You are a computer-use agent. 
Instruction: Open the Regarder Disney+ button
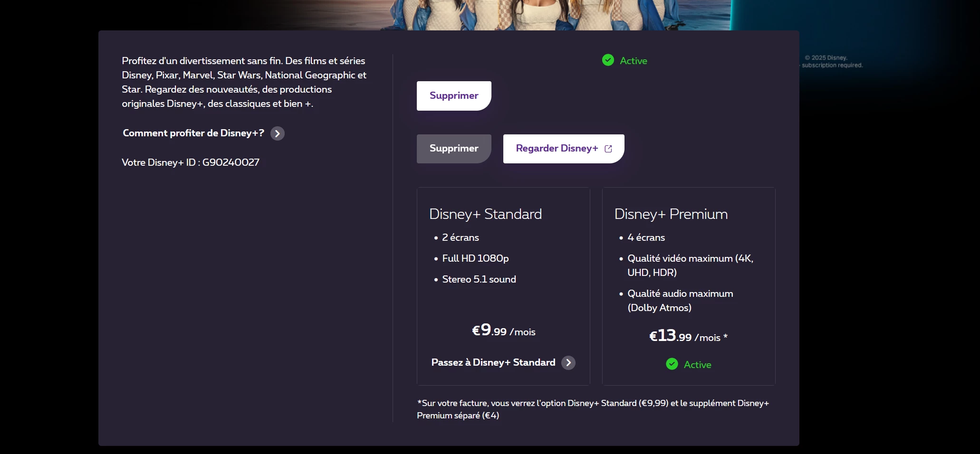click(x=564, y=149)
